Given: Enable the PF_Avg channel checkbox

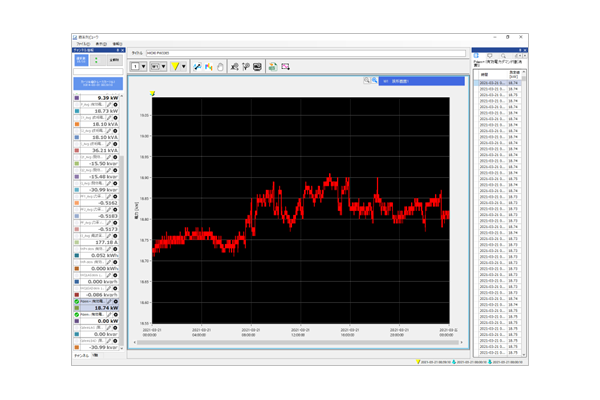Looking at the screenshot, I should pos(77,223).
